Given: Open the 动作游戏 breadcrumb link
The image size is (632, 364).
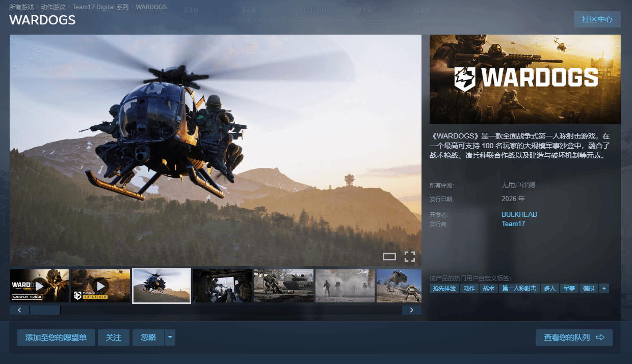Looking at the screenshot, I should [54, 7].
